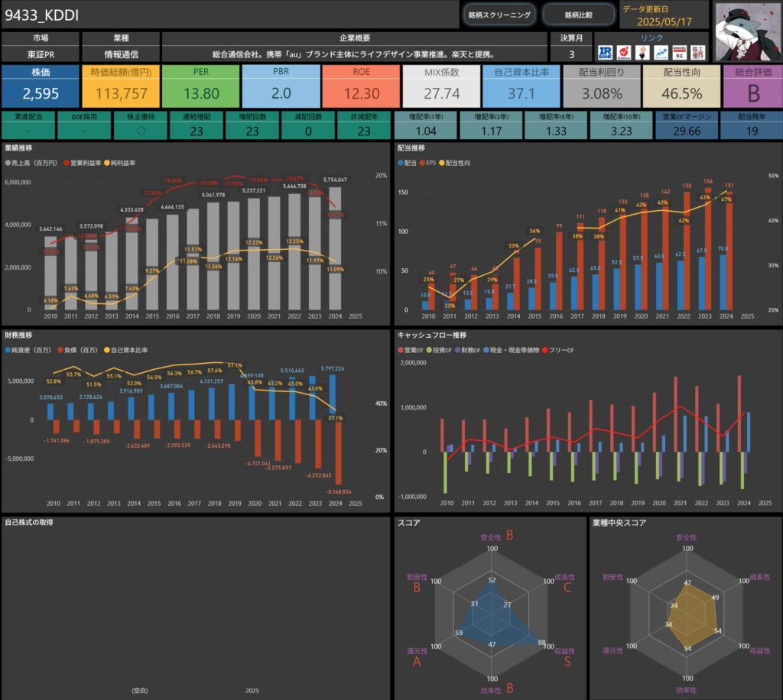Click the 銘柄比較 button
Image resolution: width=783 pixels, height=700 pixels.
[579, 15]
